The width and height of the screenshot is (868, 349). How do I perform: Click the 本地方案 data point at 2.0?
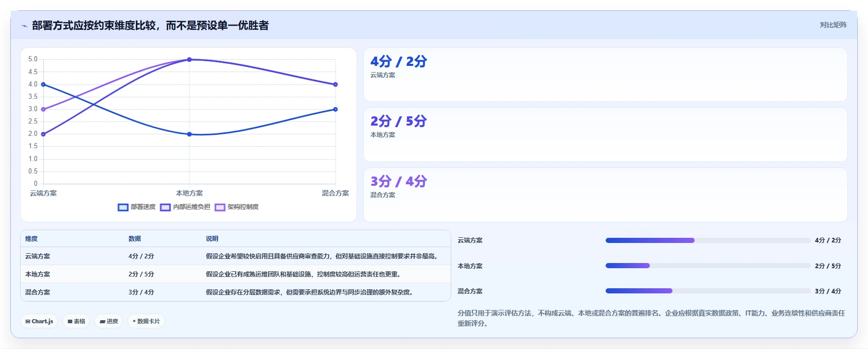[x=189, y=134]
